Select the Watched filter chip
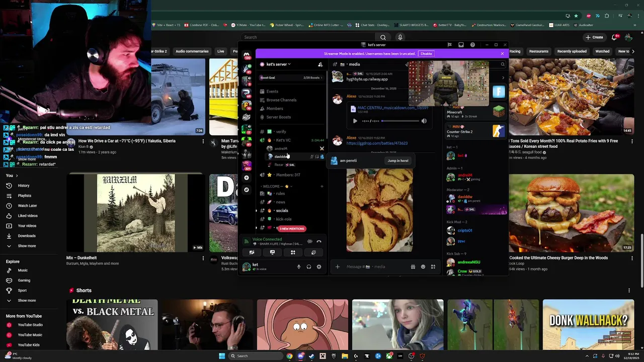644x362 pixels. pyautogui.click(x=602, y=51)
